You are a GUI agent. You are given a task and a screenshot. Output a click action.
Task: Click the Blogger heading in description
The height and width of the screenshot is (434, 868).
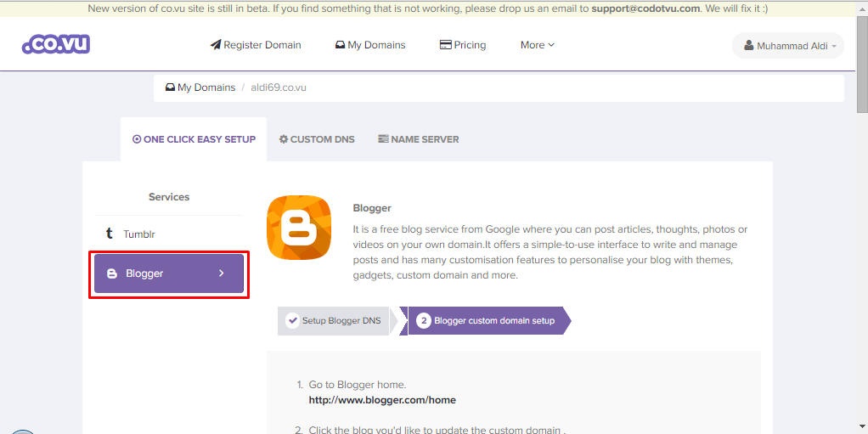pyautogui.click(x=372, y=208)
